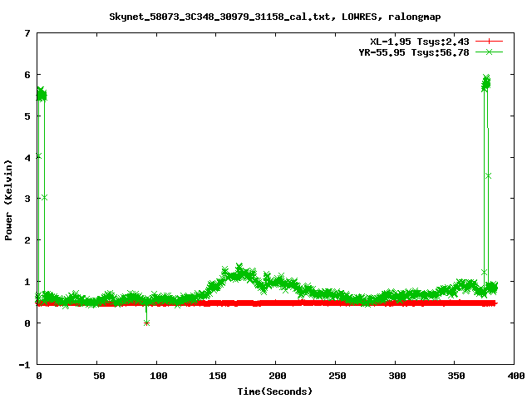Select the legend entry YR-55.95 Tsys:56.78

[414, 52]
